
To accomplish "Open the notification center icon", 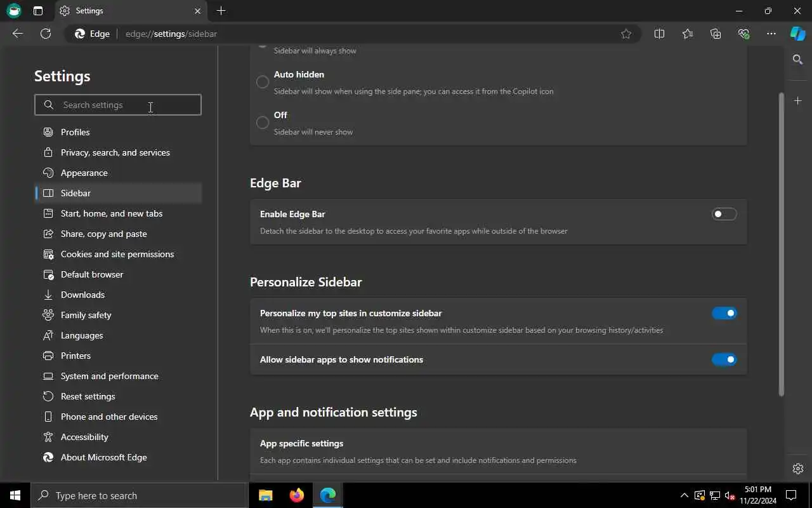I will 791,495.
